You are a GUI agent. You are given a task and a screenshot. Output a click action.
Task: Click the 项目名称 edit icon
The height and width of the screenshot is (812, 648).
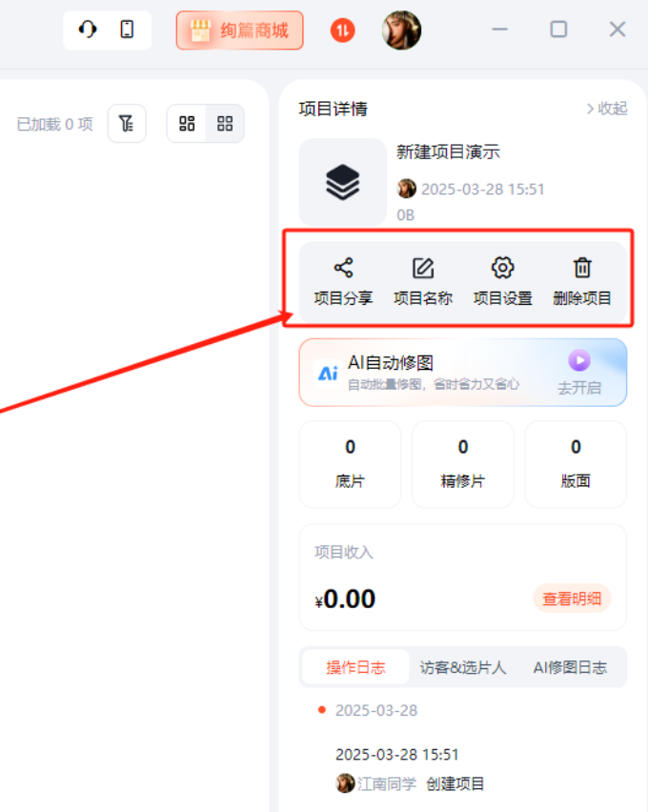click(x=423, y=268)
